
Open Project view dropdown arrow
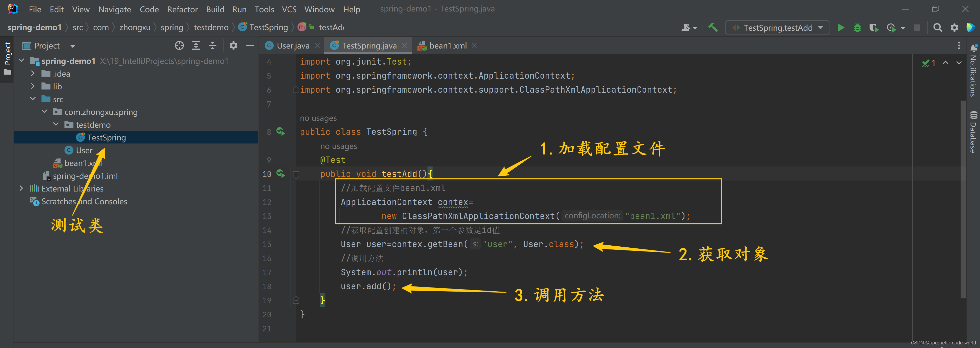[x=73, y=46]
